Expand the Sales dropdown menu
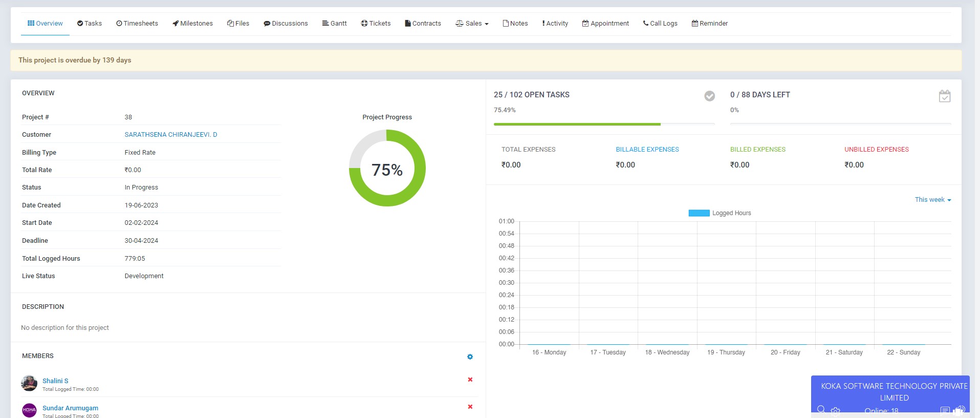980x418 pixels. tap(472, 24)
